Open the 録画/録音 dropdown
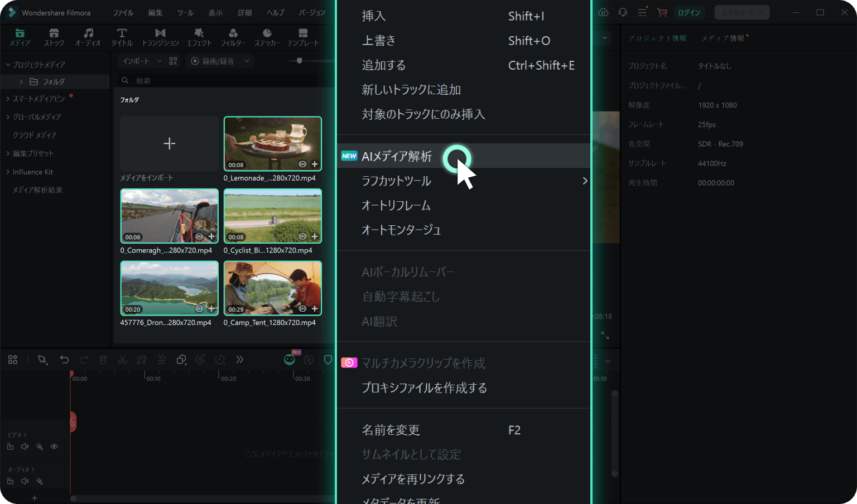This screenshot has height=504, width=857. pyautogui.click(x=220, y=61)
